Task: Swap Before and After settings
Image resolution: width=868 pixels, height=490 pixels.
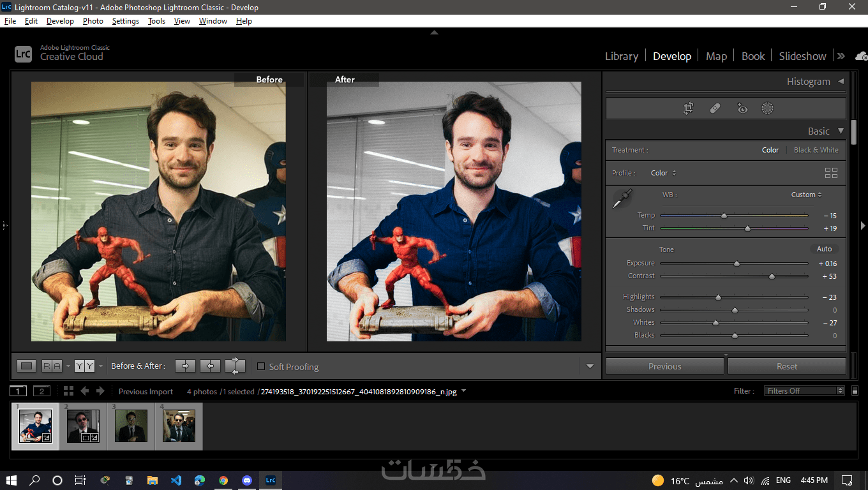Action: 235,366
